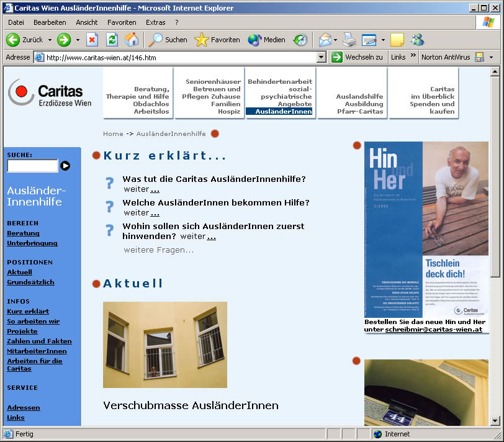
Task: Follow the Grundsätzlich sidebar link
Action: (x=30, y=282)
